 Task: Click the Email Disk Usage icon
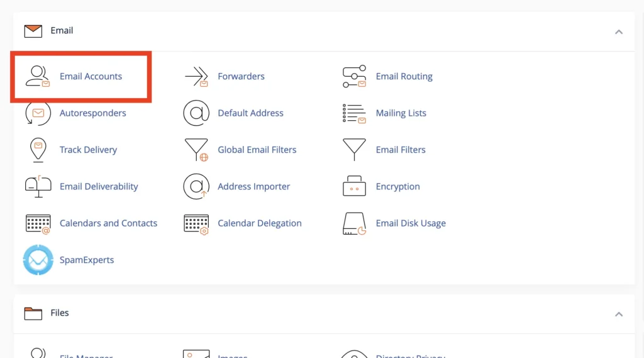[x=354, y=223]
